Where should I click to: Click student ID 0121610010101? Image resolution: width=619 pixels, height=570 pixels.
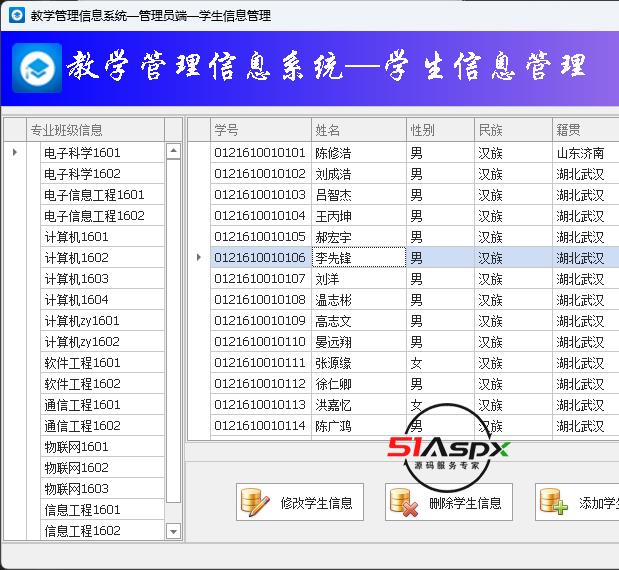coord(261,152)
